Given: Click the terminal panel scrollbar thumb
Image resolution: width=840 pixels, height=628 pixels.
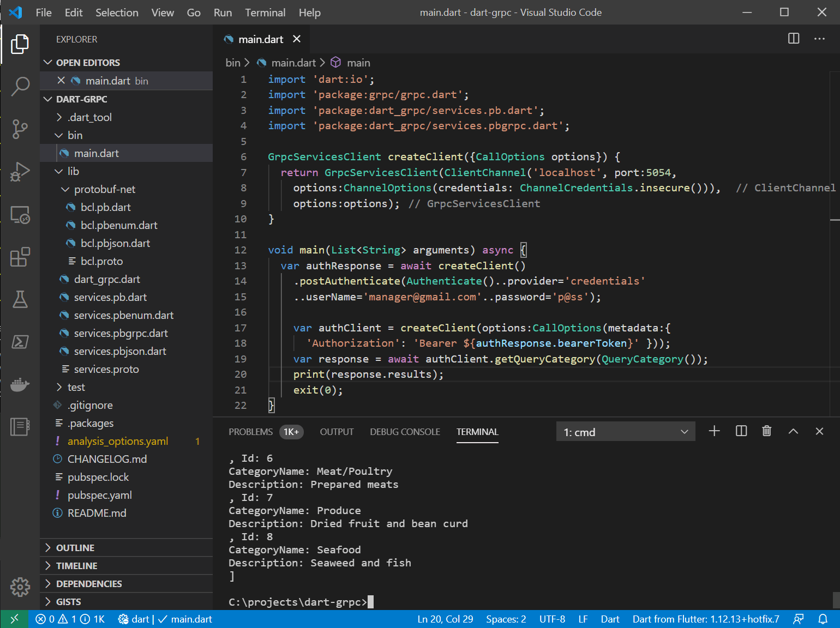Looking at the screenshot, I should (x=836, y=600).
